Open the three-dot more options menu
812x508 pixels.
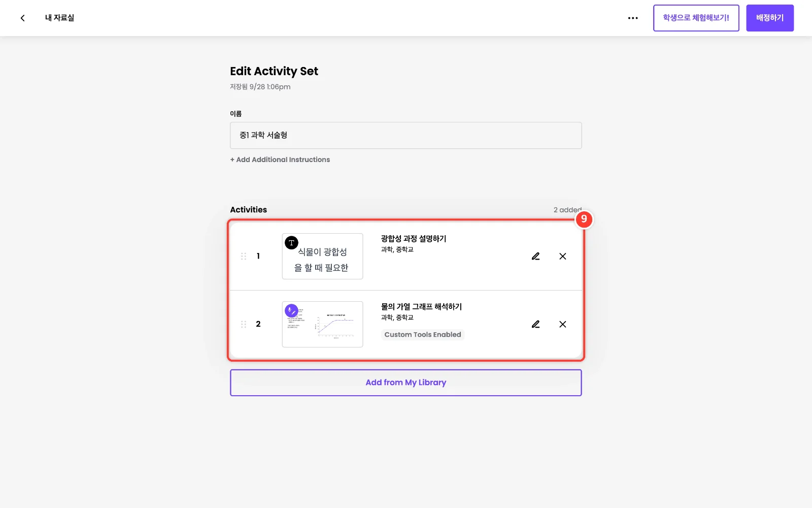point(633,18)
